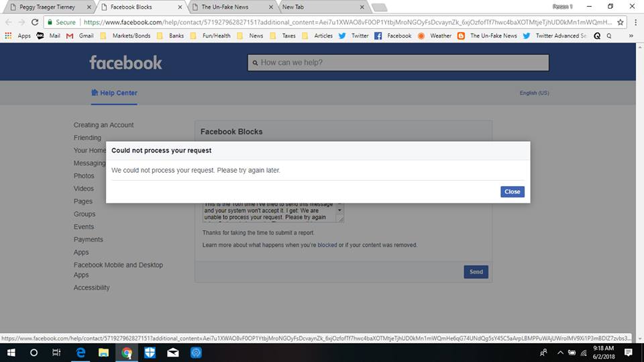This screenshot has width=644, height=362.
Task: Open File Explorer from the taskbar
Action: pos(103,353)
